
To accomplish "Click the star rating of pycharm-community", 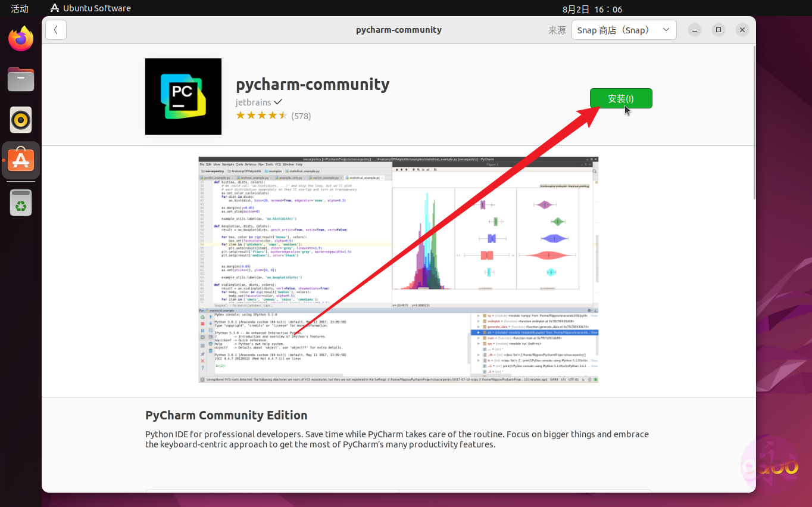I will pyautogui.click(x=262, y=116).
